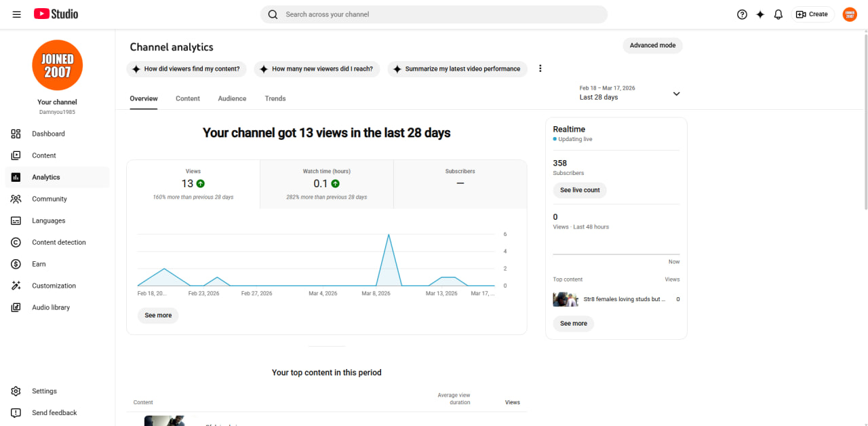Open the Dashboard menu item

point(57,134)
